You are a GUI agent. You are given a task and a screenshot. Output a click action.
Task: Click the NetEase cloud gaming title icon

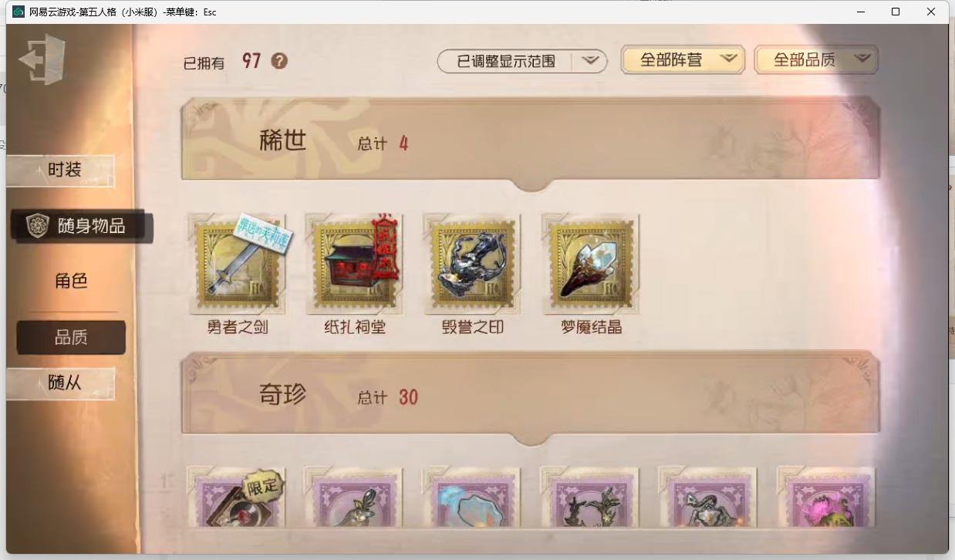click(18, 12)
